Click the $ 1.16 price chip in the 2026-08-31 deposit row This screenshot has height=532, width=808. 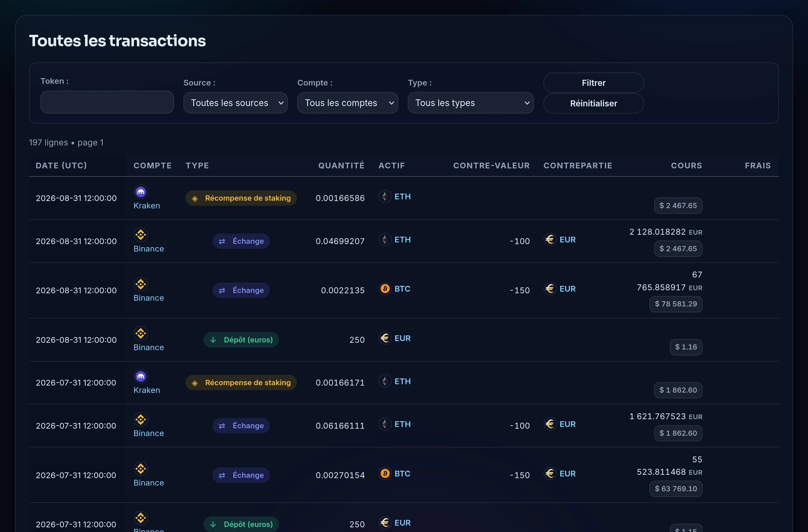click(x=686, y=347)
